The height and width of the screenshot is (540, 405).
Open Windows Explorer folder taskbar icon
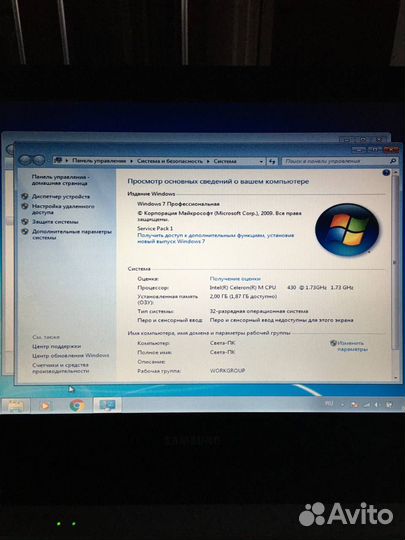click(x=15, y=406)
